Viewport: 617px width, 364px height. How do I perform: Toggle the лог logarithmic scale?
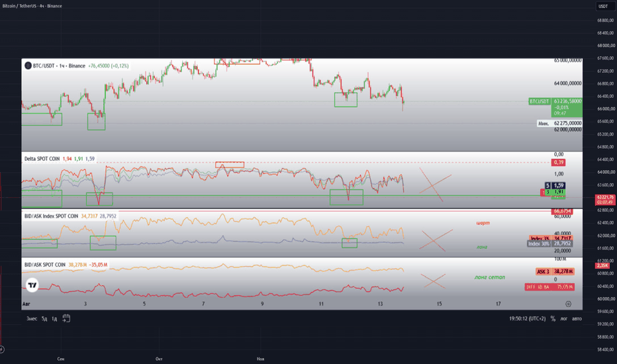[x=564, y=319]
